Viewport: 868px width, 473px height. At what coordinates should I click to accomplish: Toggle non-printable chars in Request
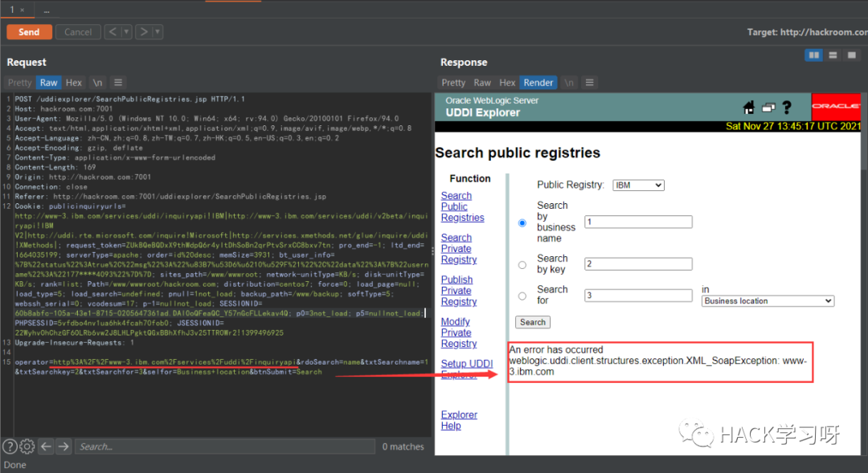coord(97,83)
